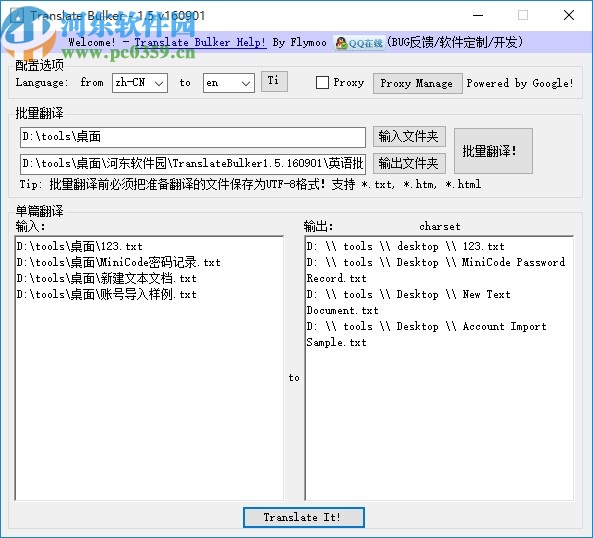The width and height of the screenshot is (593, 538).
Task: Close the Translate Bulker window
Action: [x=569, y=16]
